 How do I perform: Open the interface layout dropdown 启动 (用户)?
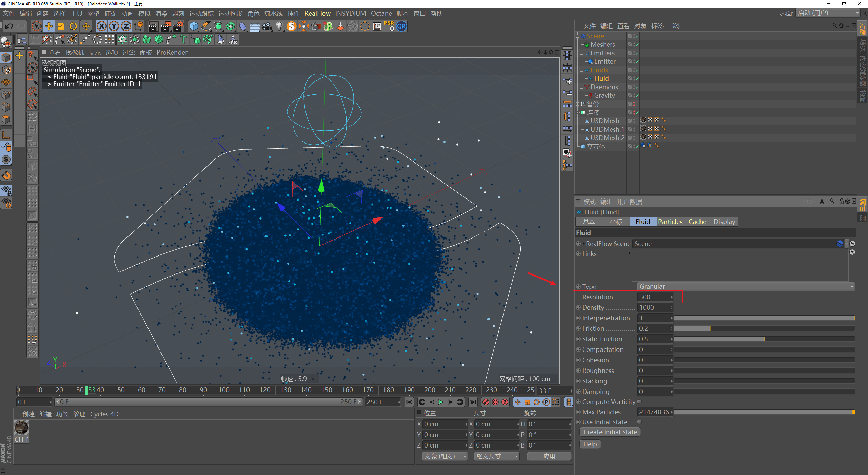pyautogui.click(x=827, y=13)
